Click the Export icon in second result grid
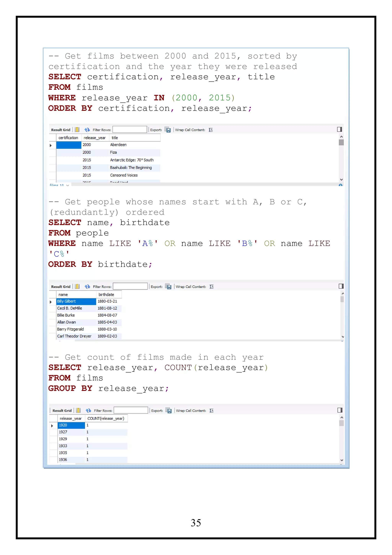The width and height of the screenshot is (392, 555). tap(168, 286)
